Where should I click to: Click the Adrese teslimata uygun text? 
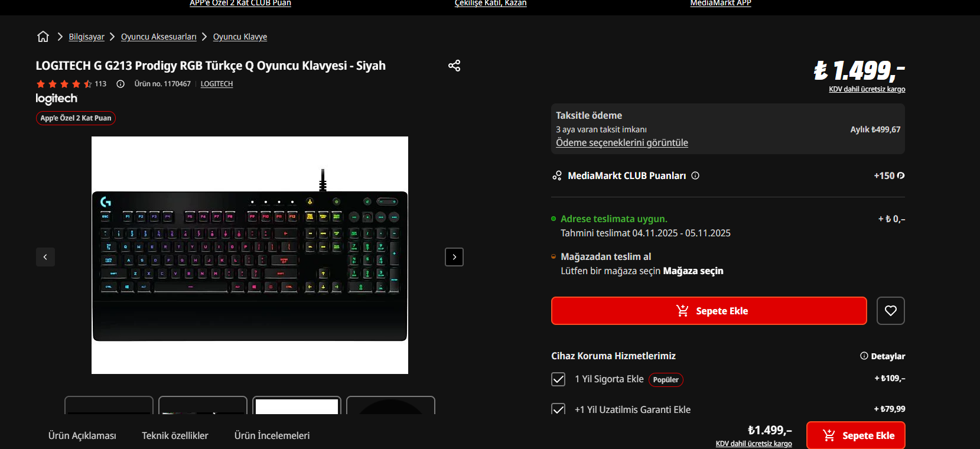coord(614,219)
